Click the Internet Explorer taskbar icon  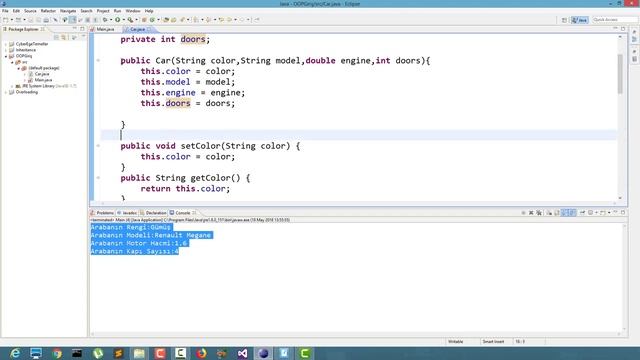(15, 353)
